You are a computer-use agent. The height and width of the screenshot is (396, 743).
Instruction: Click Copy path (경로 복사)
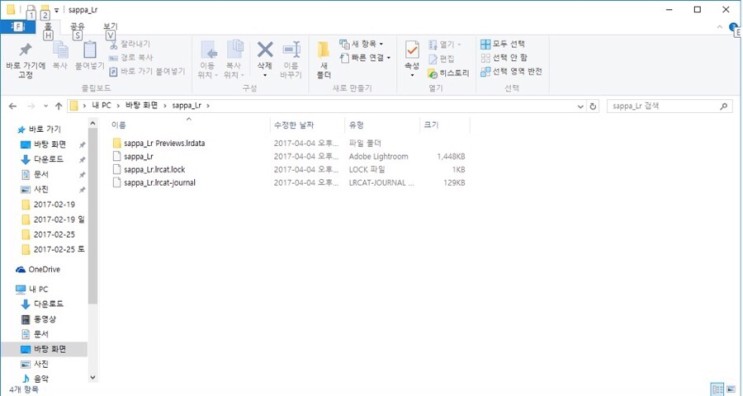tap(131, 57)
